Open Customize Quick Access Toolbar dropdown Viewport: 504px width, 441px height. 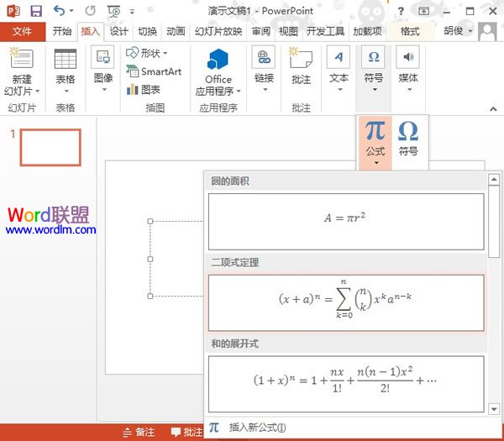click(x=132, y=12)
